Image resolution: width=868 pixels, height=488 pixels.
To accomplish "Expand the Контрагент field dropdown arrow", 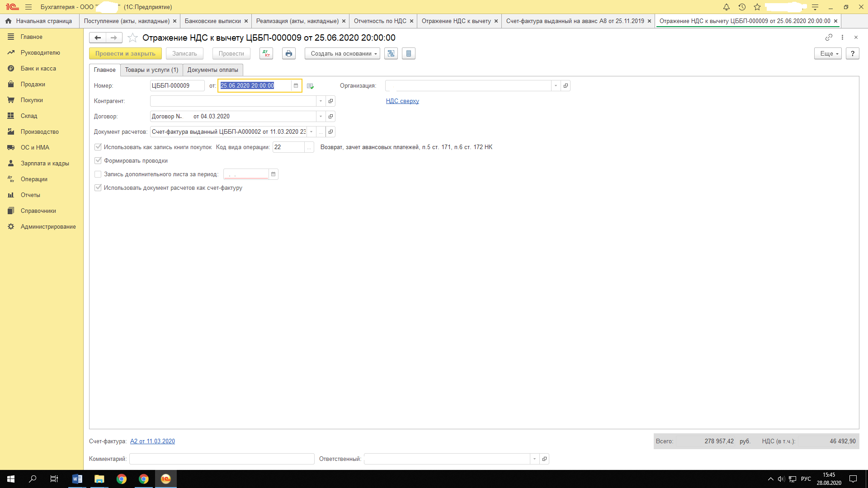I will 321,101.
